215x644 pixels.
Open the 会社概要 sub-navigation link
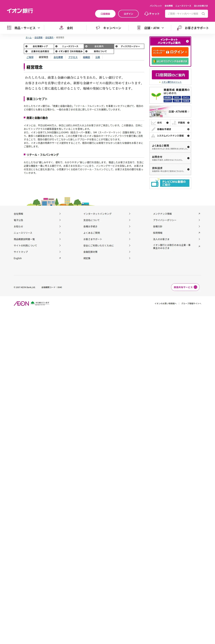click(58, 57)
